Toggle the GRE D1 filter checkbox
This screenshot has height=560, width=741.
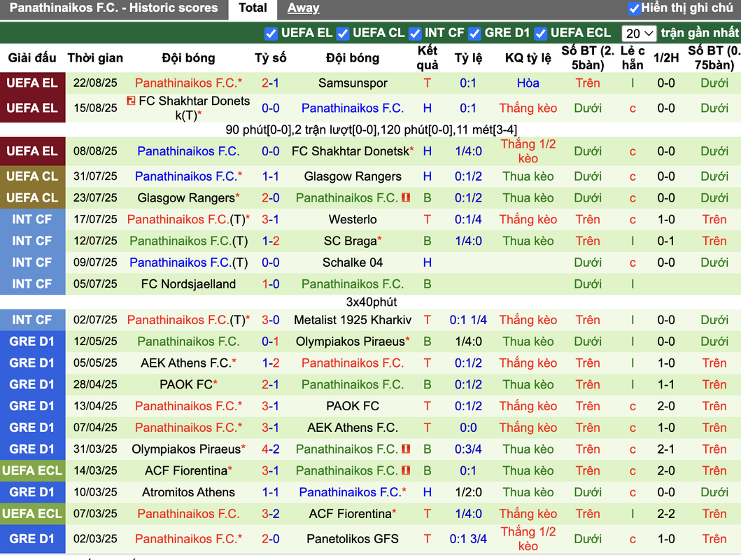[x=474, y=34]
